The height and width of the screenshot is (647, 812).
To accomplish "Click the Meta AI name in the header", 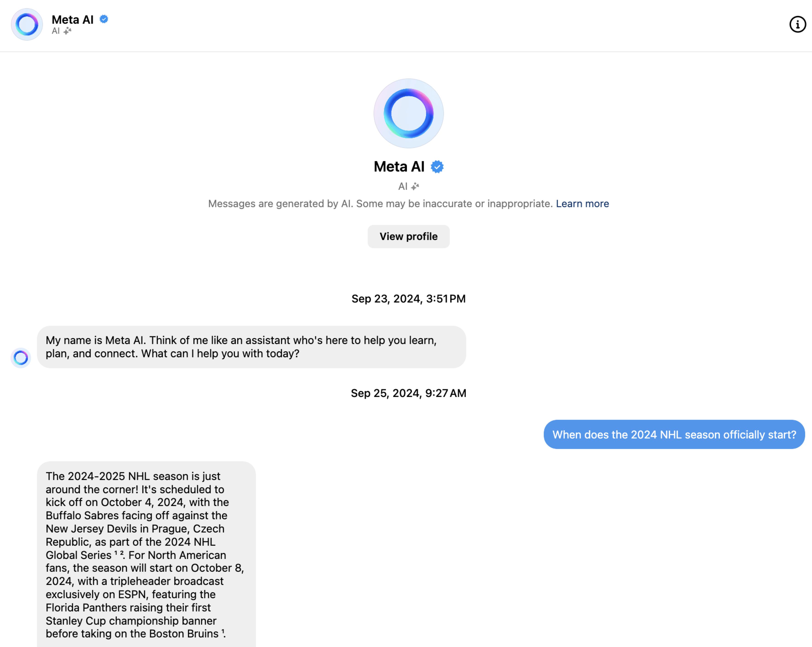I will tap(72, 20).
